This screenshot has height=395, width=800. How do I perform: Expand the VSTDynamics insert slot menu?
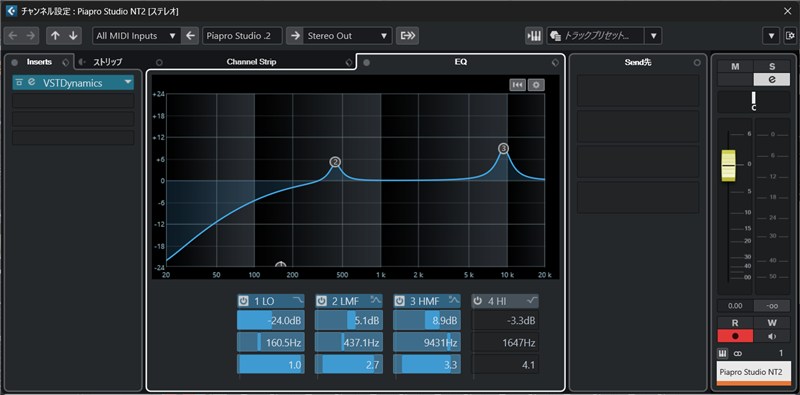click(127, 82)
